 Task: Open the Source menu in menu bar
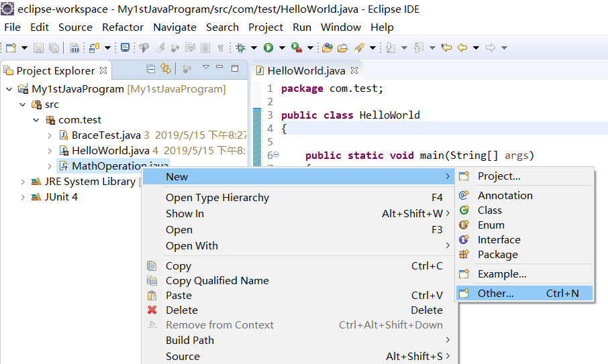[x=75, y=27]
